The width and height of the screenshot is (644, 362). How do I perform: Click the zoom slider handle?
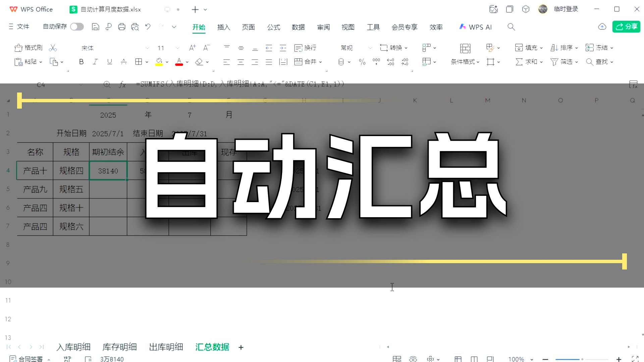[x=582, y=359]
